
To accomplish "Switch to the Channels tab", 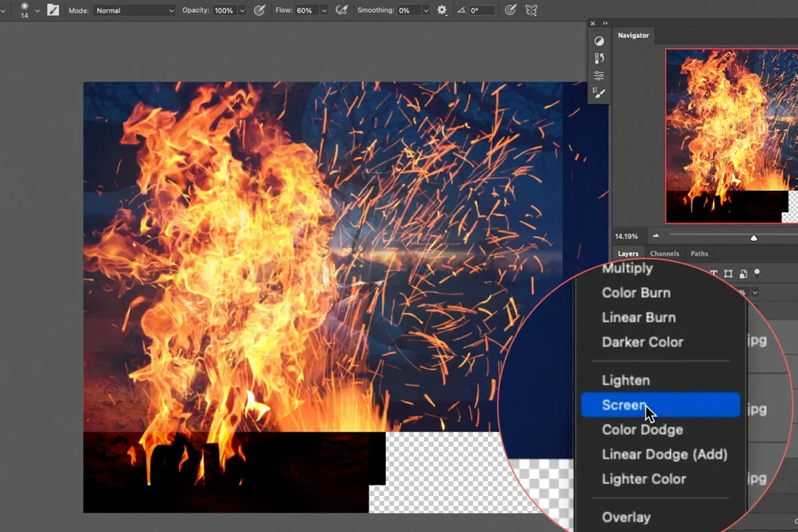I will [664, 253].
